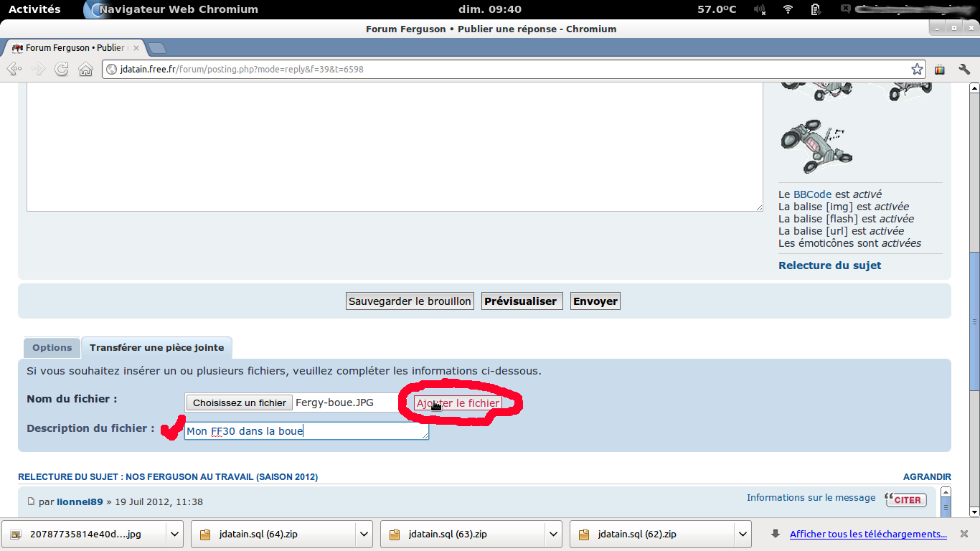980x551 pixels.
Task: Expand options for the jdatain.sql (64).zip download
Action: [x=364, y=534]
